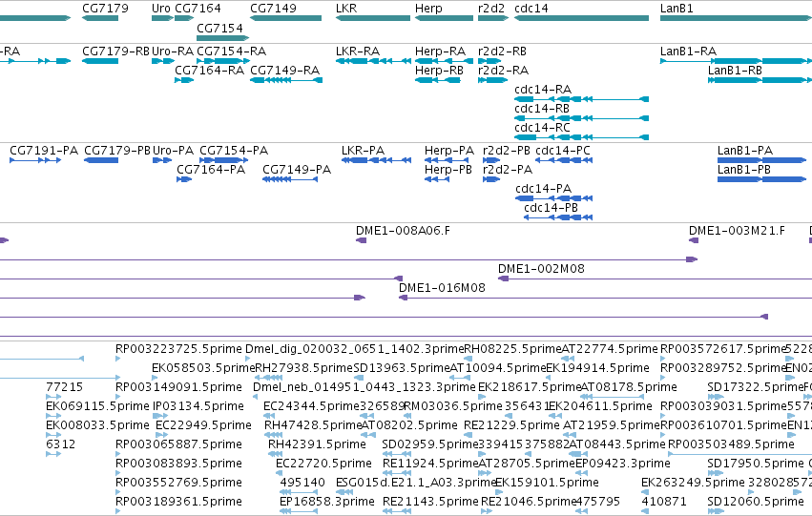Click the CG7149-RA transcript label
This screenshot has height=516, width=812.
pos(285,71)
